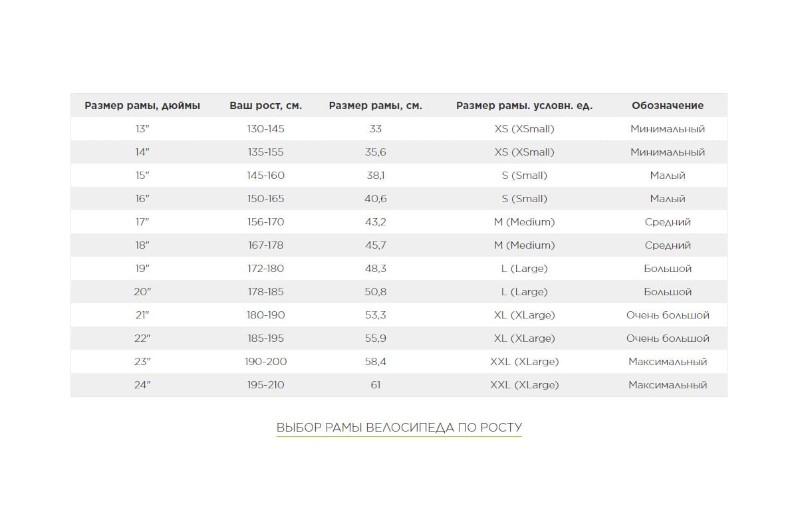This screenshot has width=798, height=532.
Task: Select the height range 130-145 cell
Action: coord(265,129)
